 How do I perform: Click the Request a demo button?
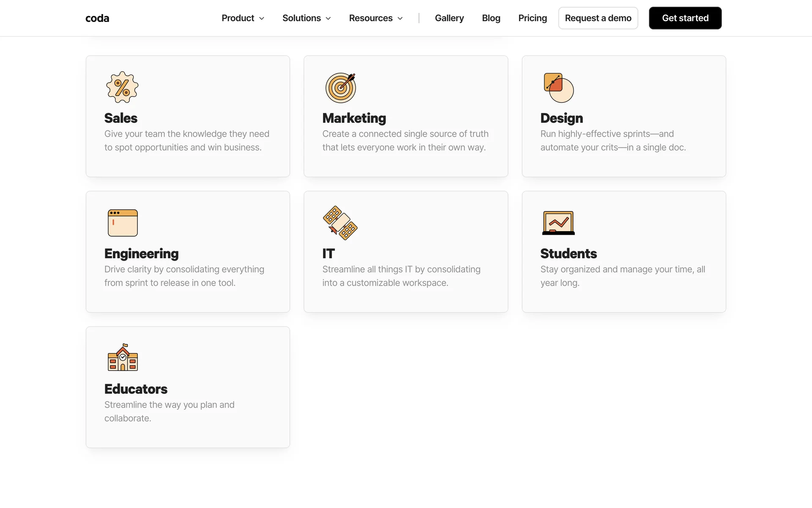coord(598,18)
